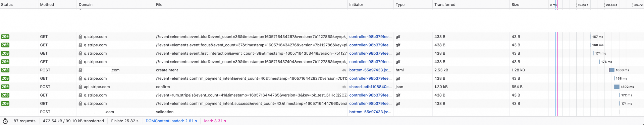Open initiator link for first_interaction request
Image resolution: width=644 pixels, height=125 pixels.
click(370, 53)
